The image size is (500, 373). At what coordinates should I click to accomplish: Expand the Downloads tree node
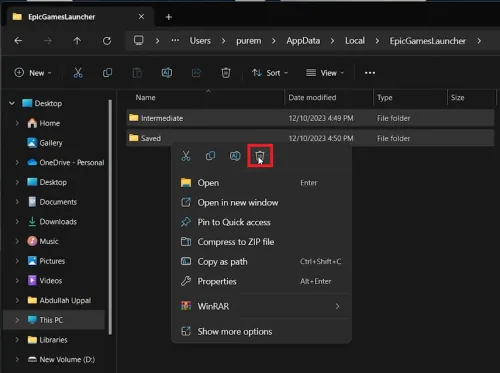click(x=17, y=222)
